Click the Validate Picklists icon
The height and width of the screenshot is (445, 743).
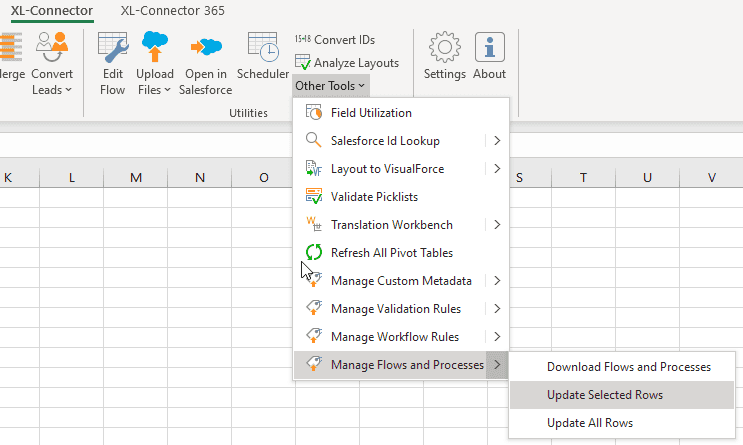click(314, 196)
